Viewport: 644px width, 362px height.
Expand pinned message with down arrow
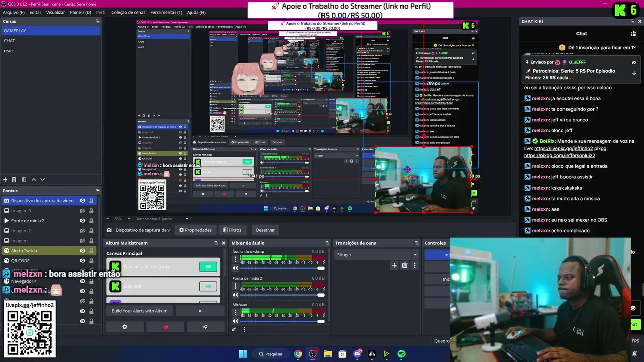tap(634, 73)
